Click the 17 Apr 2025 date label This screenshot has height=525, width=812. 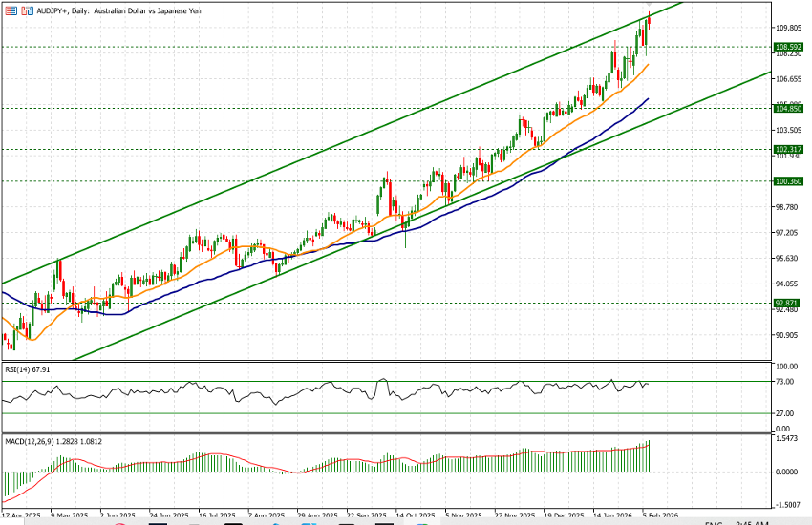(x=23, y=513)
